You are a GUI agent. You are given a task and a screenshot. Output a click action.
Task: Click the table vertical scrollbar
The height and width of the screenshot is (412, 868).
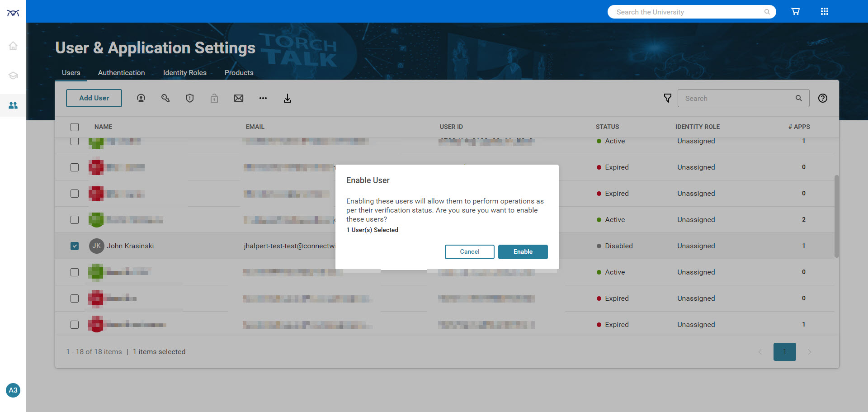coord(836,216)
